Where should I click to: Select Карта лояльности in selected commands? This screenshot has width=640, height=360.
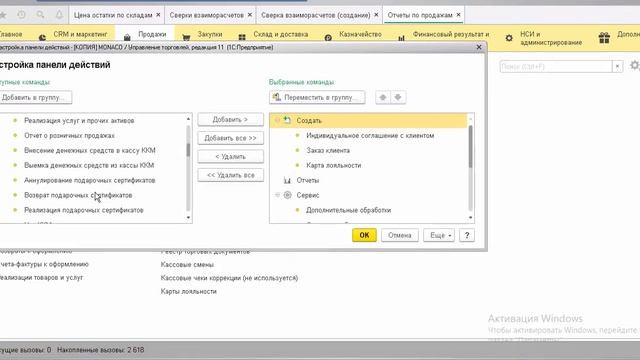point(333,165)
